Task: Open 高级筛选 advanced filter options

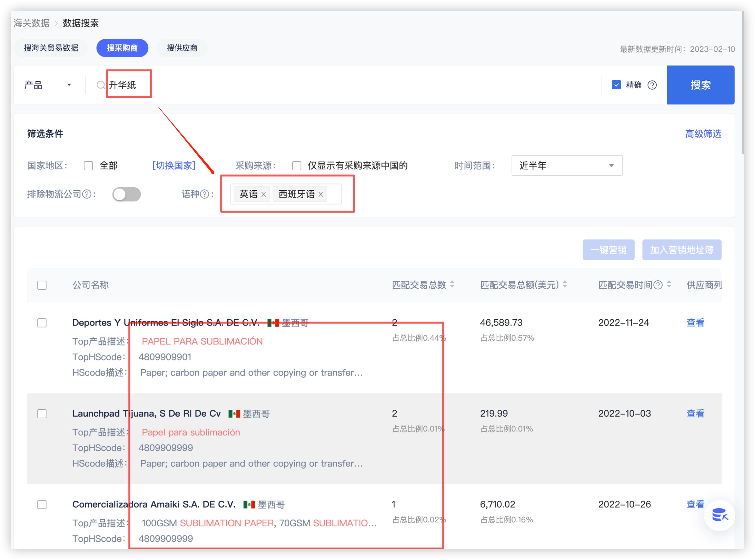Action: 703,134
